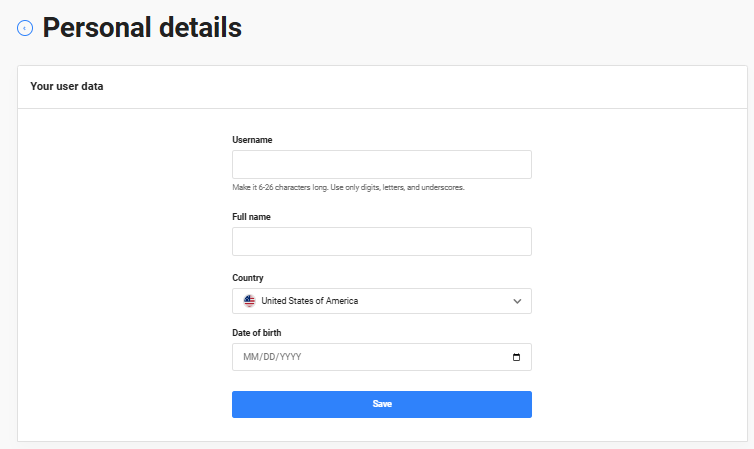Click the Username label
The height and width of the screenshot is (449, 754).
[252, 140]
